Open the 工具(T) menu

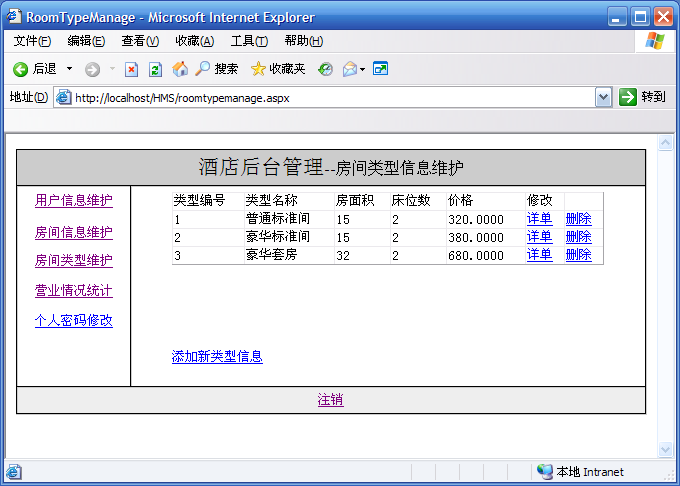pos(248,41)
